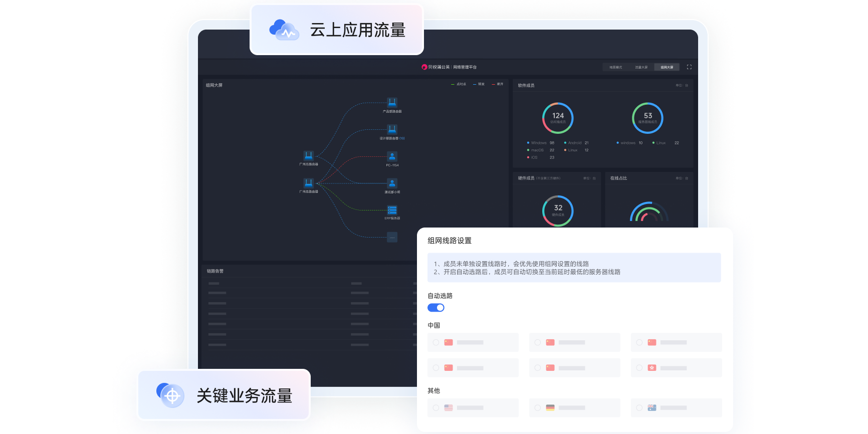Click the 产品部路由器 router node icon
Screen dimensions: 868x434
[x=392, y=102]
